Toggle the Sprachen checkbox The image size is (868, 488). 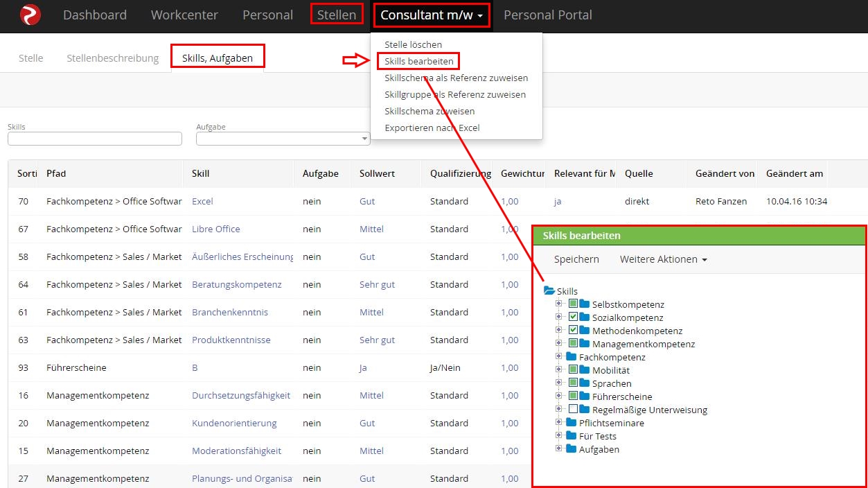click(573, 383)
